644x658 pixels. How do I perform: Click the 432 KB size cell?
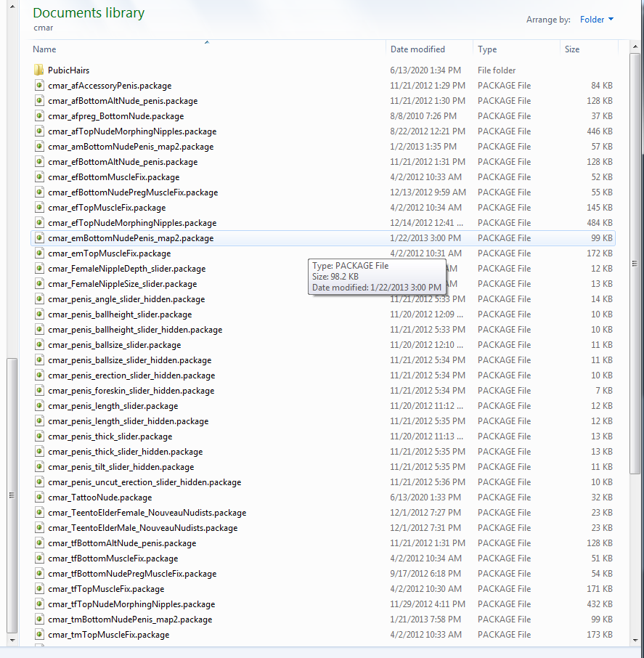pos(600,604)
